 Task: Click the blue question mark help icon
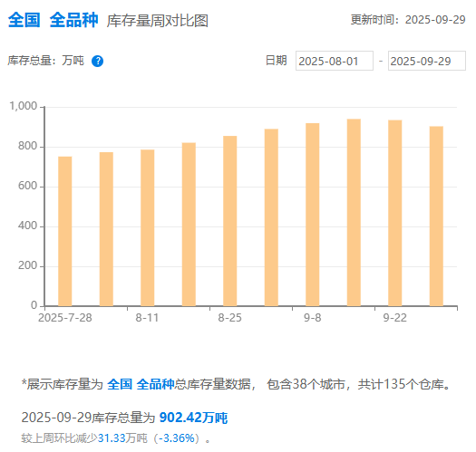[97, 62]
